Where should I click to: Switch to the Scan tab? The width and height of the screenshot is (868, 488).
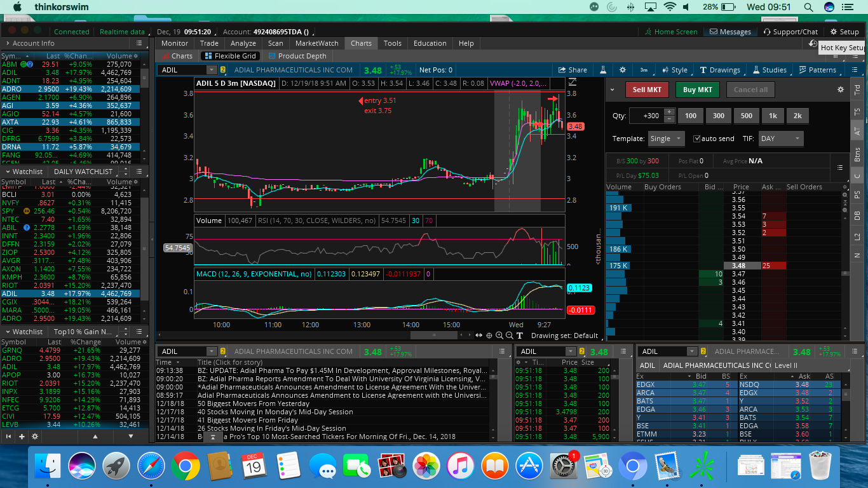coord(275,43)
